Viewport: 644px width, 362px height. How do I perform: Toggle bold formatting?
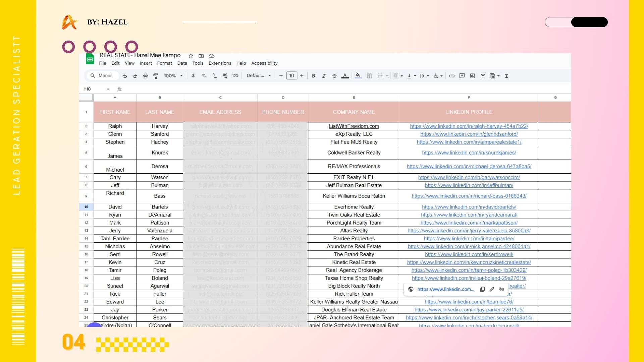[x=314, y=76]
